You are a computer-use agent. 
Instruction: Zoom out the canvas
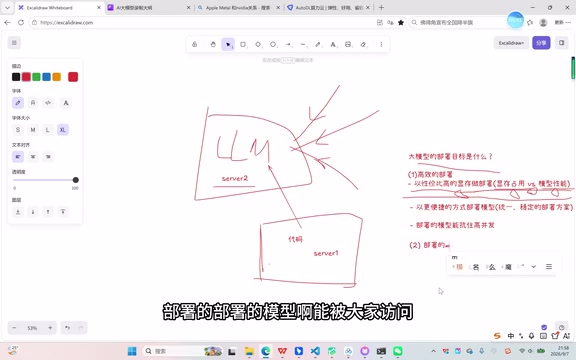coord(14,328)
